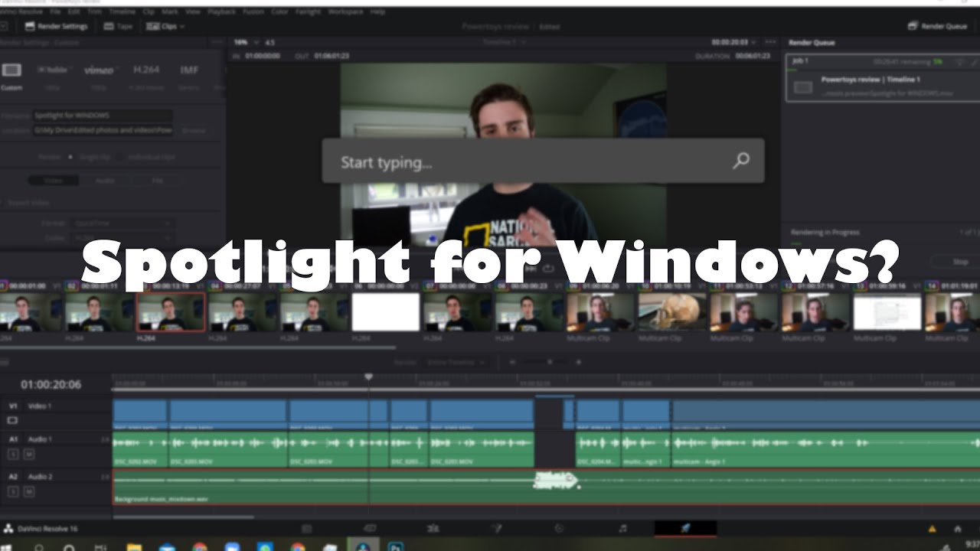The width and height of the screenshot is (980, 551).
Task: Click the Filename field Spotlight for WINDOWS
Action: 103,116
